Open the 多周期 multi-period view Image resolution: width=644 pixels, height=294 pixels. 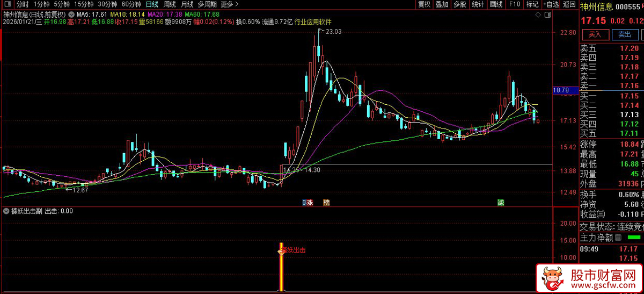[207, 4]
